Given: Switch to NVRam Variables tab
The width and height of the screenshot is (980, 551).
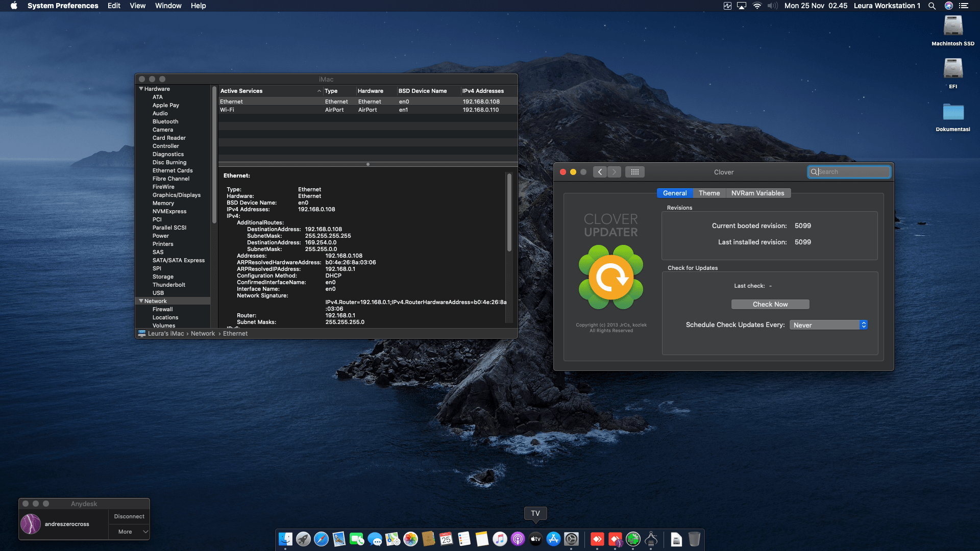Looking at the screenshot, I should (x=757, y=193).
